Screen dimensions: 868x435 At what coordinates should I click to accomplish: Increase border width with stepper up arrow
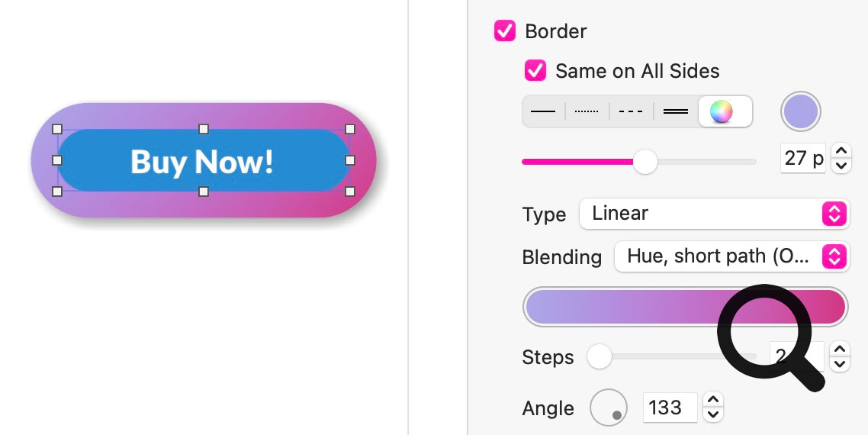[841, 151]
